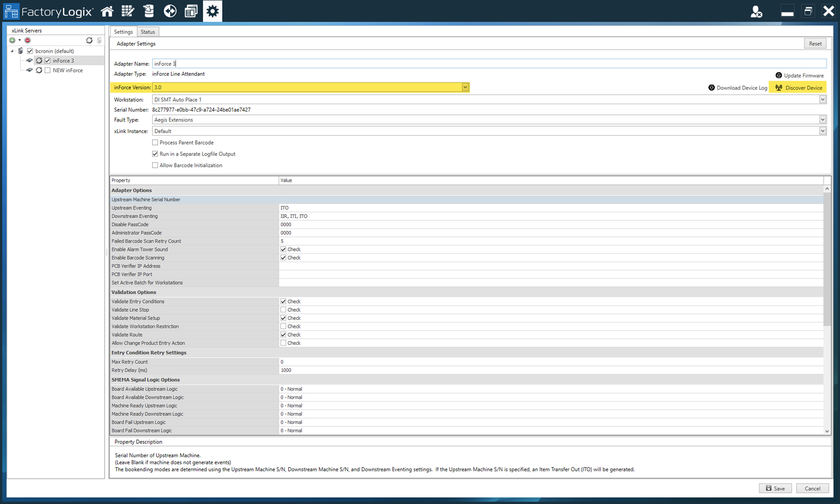Screen dimensions: 840x504
Task: Open Board Available Upstream Logic value
Action: [x=551, y=389]
